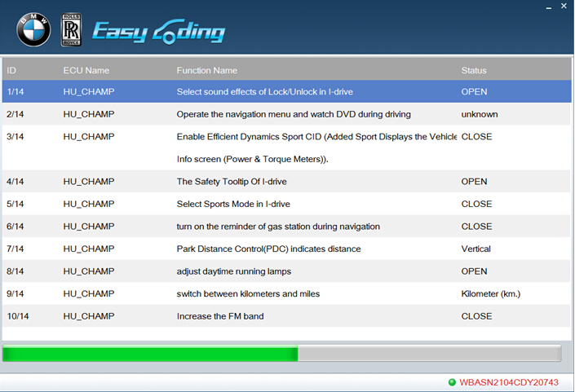Select The Safety Tooltip Of I-drive function
Viewport: 575px width, 392px height.
(x=286, y=182)
